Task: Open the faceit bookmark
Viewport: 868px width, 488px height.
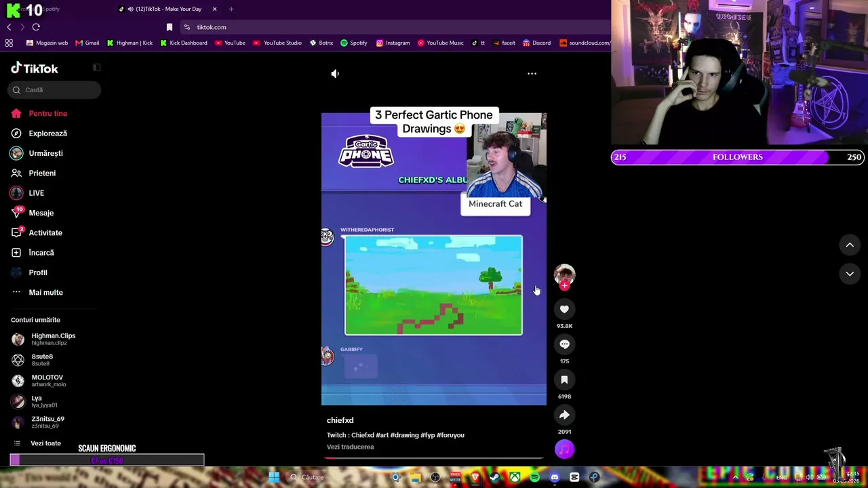Action: click(504, 43)
